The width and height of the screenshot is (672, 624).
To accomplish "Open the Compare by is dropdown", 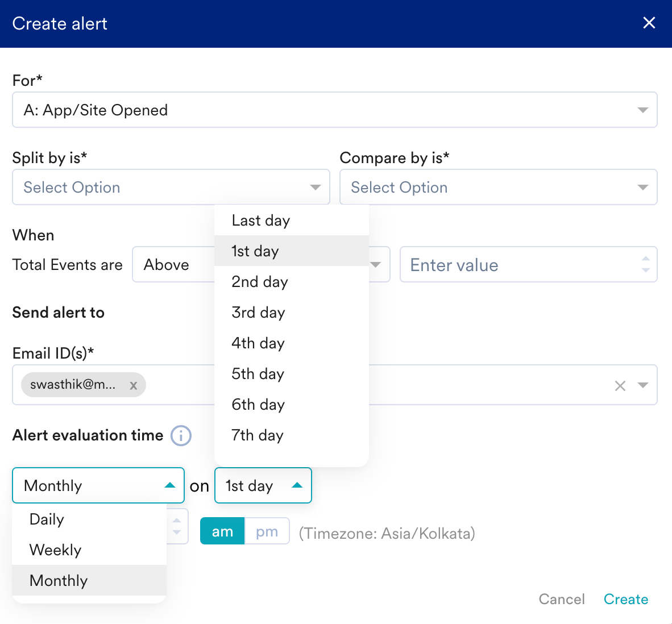I will click(498, 187).
